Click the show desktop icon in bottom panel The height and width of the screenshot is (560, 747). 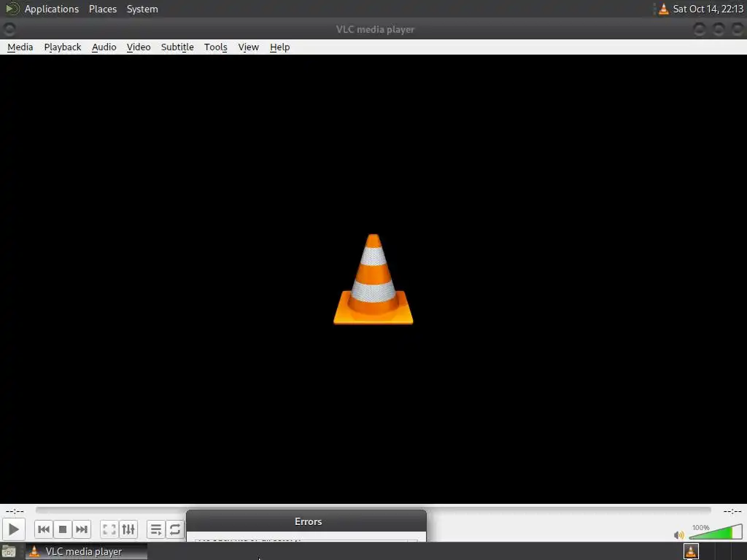tap(9, 551)
